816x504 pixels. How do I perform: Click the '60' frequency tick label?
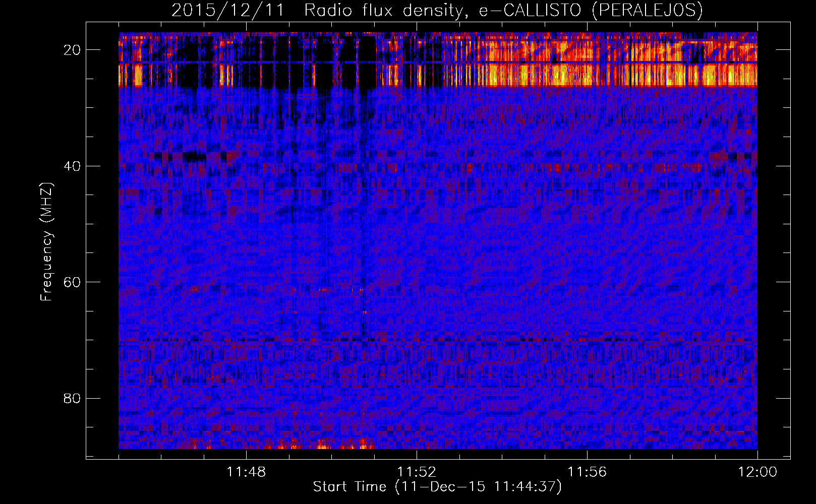tap(73, 282)
